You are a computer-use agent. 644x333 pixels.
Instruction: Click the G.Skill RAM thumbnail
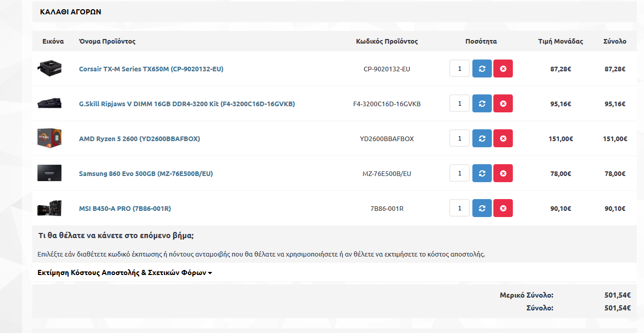click(50, 104)
